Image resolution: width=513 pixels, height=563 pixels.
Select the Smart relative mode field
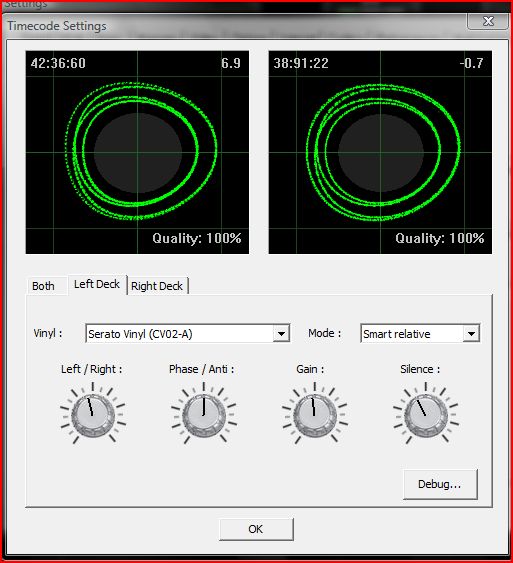point(412,334)
